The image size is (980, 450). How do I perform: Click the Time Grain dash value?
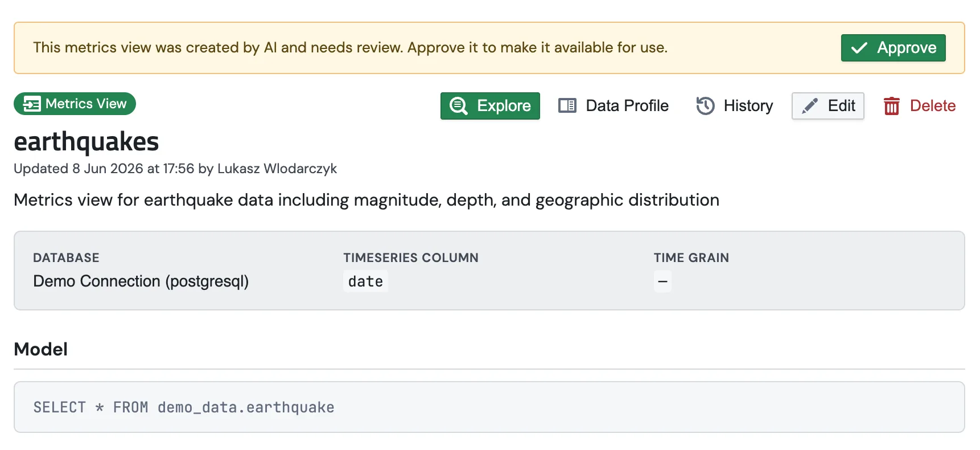pyautogui.click(x=662, y=281)
